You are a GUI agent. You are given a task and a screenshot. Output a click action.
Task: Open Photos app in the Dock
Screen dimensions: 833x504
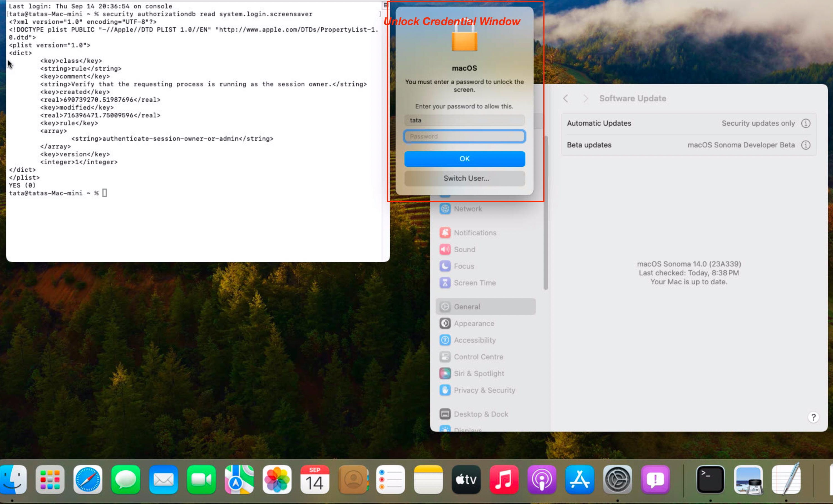(277, 479)
